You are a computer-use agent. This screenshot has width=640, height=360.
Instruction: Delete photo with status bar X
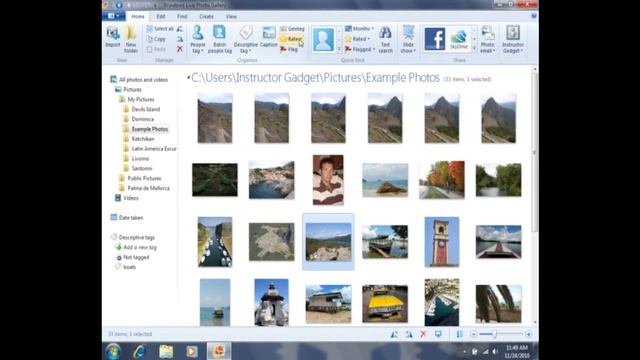(x=423, y=334)
